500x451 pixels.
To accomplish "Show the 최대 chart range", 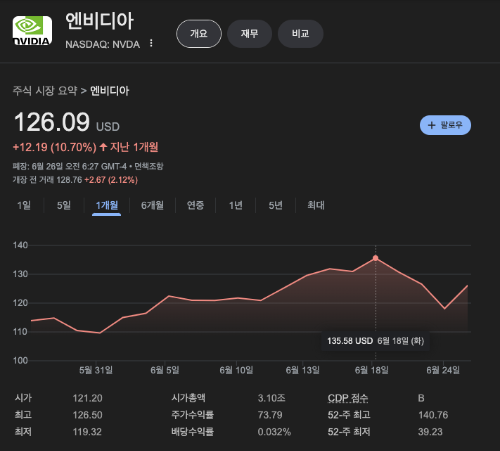I will coord(316,205).
